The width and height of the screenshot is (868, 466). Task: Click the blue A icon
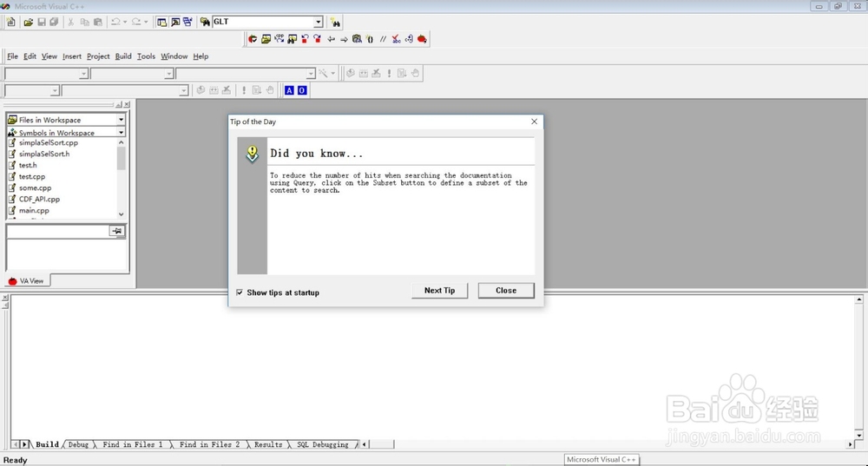tap(289, 90)
